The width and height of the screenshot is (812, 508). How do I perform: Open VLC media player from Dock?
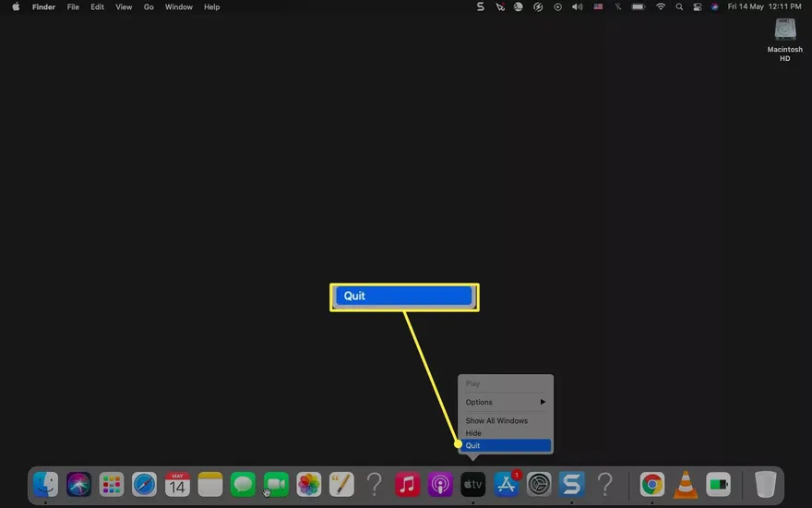[686, 484]
